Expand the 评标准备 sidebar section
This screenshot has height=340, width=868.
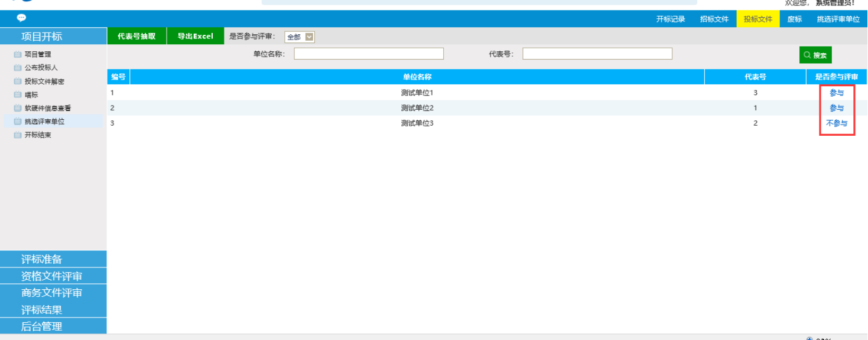[x=53, y=259]
